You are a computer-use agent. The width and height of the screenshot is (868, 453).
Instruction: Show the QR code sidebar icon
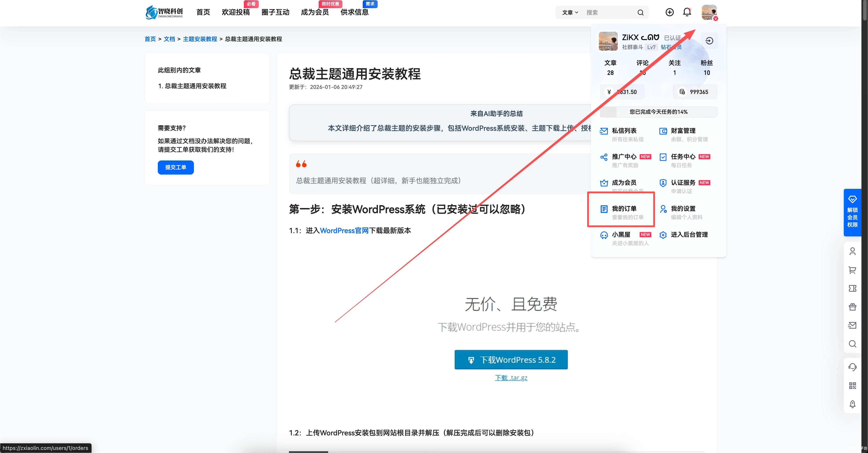point(853,385)
